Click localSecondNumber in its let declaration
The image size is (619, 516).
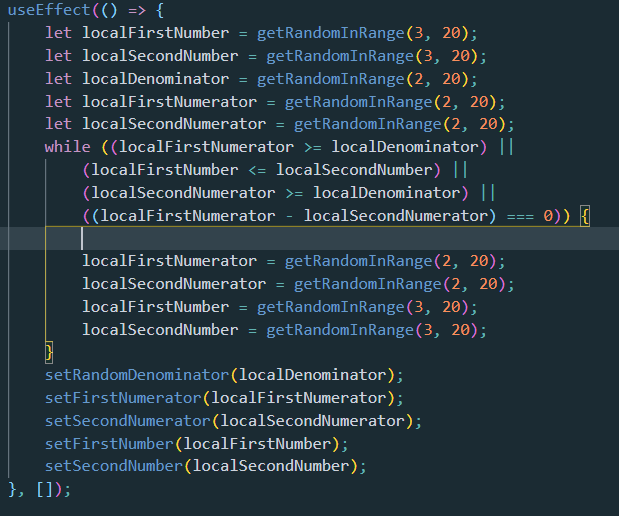[x=160, y=56]
